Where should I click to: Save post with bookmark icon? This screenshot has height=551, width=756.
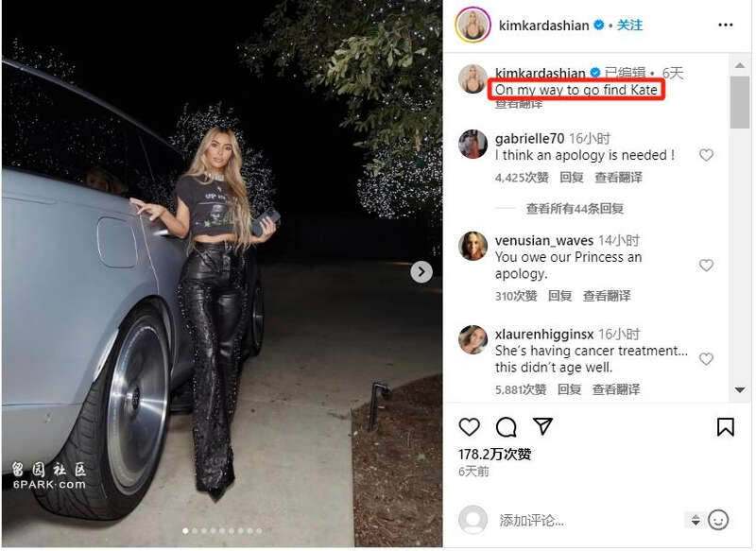(725, 426)
